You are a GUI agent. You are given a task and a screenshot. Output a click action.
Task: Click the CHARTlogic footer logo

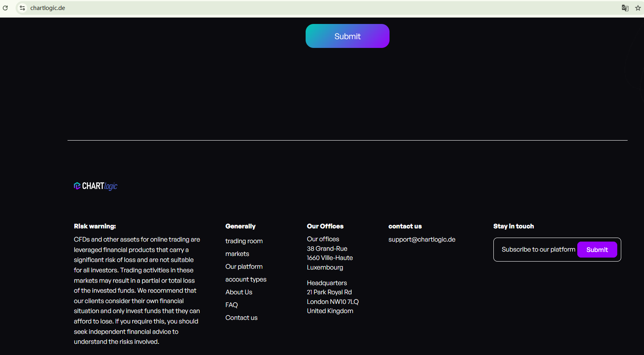tap(95, 186)
